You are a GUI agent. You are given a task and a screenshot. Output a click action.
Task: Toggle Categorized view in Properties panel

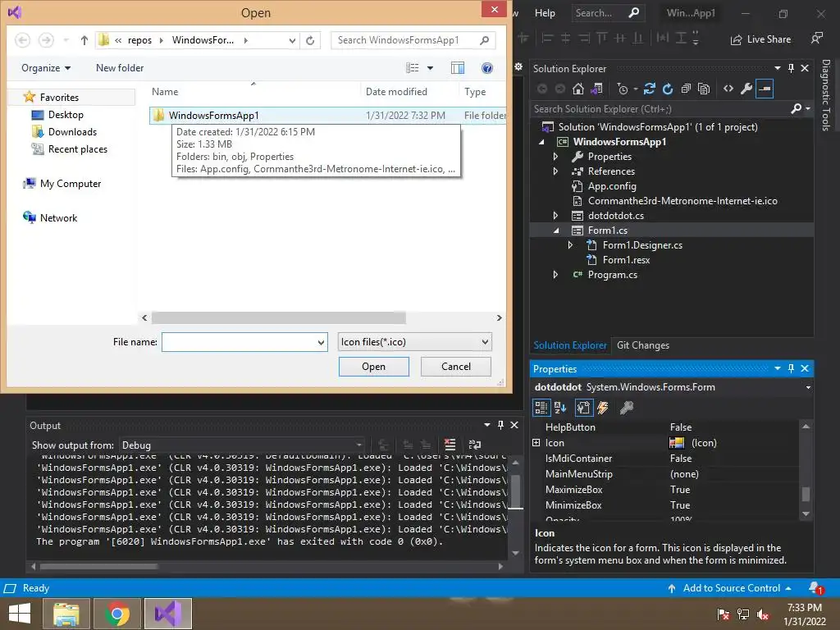(x=541, y=408)
